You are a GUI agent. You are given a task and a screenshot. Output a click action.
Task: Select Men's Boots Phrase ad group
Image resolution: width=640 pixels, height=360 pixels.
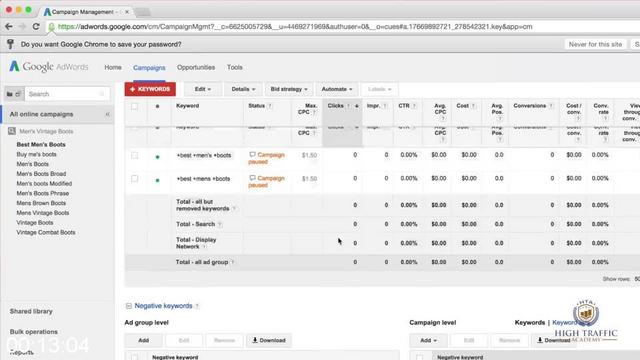tap(42, 193)
